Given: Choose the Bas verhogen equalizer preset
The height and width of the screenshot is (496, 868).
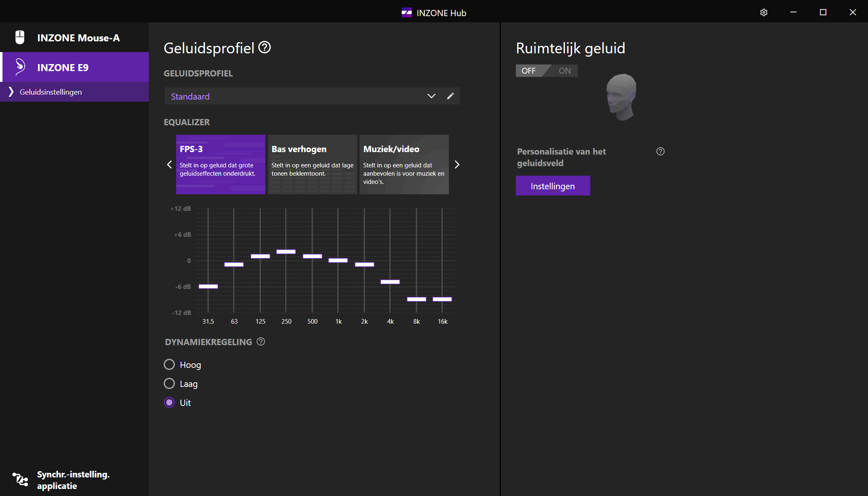Looking at the screenshot, I should coord(312,164).
